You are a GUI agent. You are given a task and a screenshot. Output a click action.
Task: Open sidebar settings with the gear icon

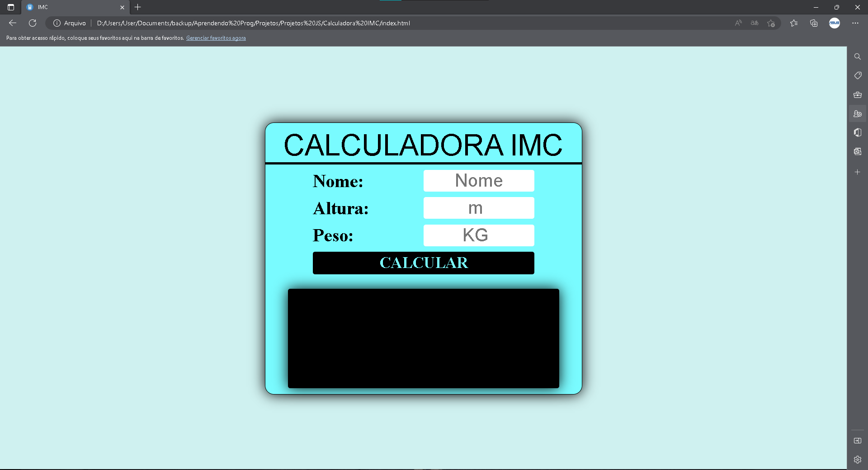pos(858,459)
